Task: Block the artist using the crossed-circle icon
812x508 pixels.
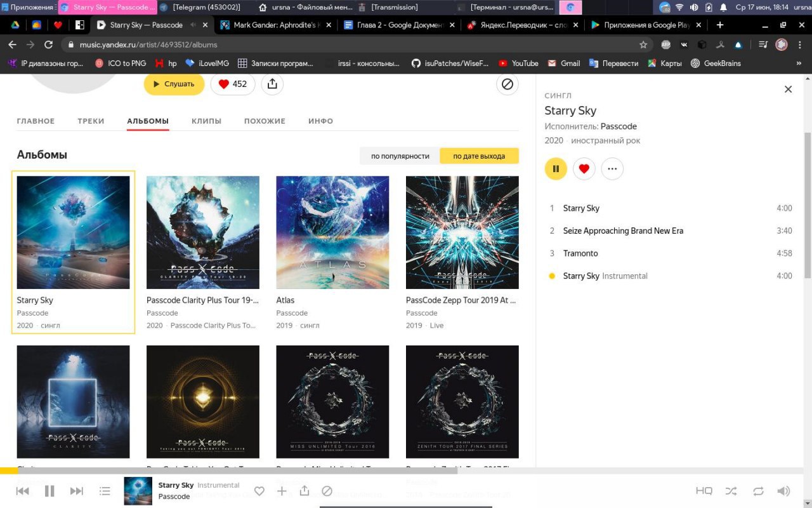Action: pos(507,84)
